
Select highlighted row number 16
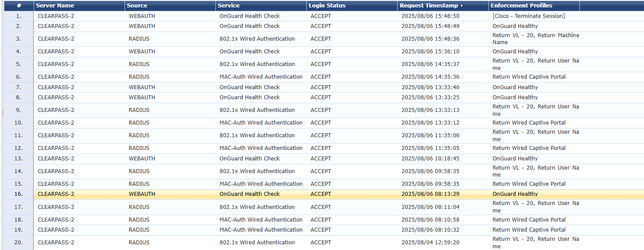pyautogui.click(x=18, y=194)
